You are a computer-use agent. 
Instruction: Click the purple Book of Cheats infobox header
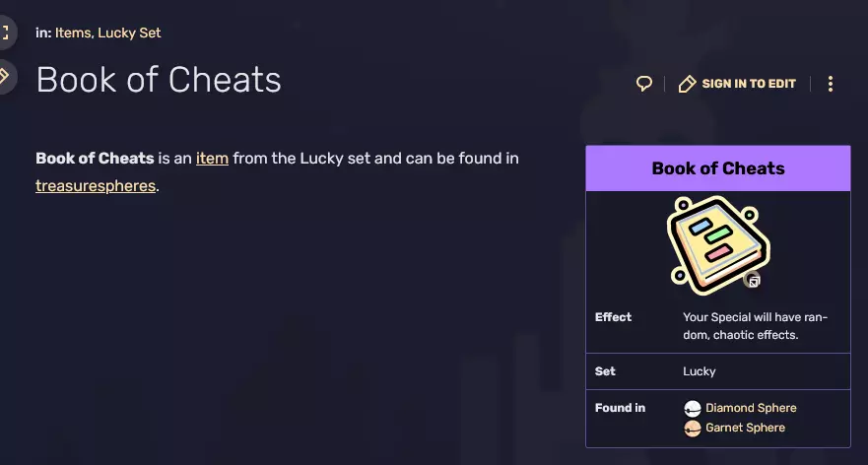[x=718, y=168]
